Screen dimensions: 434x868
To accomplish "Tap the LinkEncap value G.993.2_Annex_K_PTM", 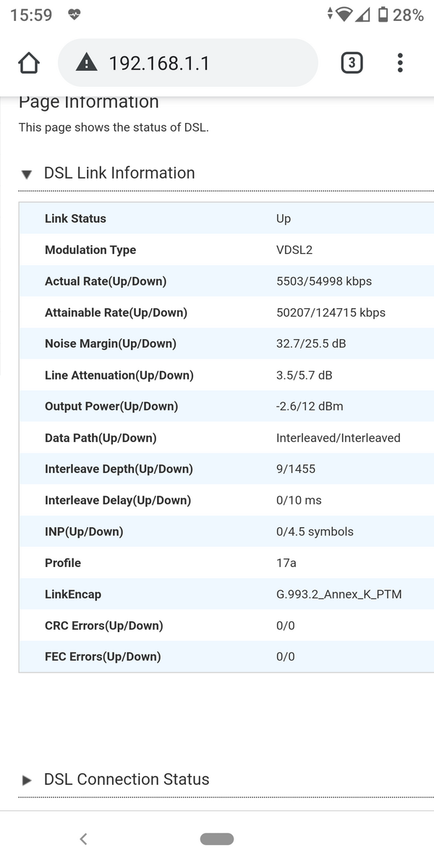I will click(339, 595).
